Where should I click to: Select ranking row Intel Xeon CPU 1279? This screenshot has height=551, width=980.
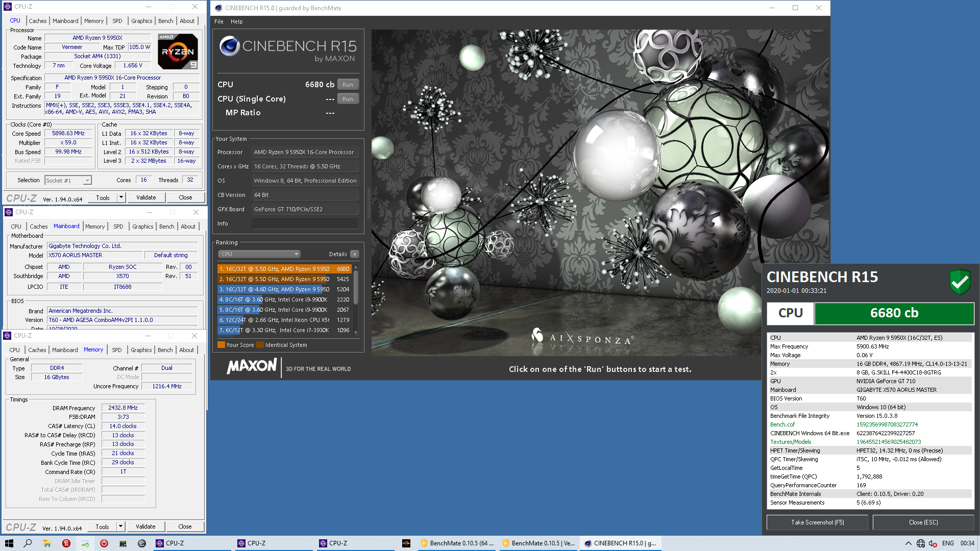[x=284, y=320]
